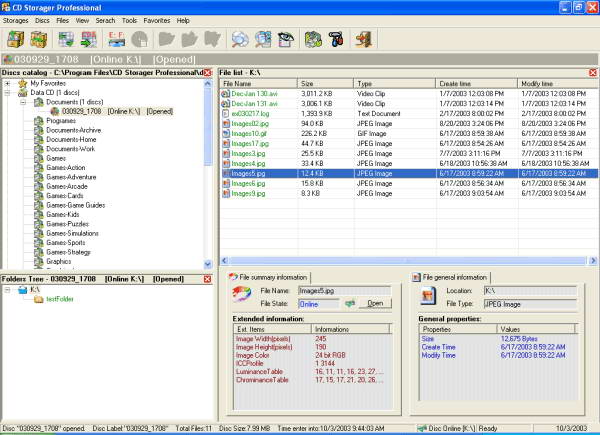
Task: Select the Games-Adventure category
Action: 71,177
